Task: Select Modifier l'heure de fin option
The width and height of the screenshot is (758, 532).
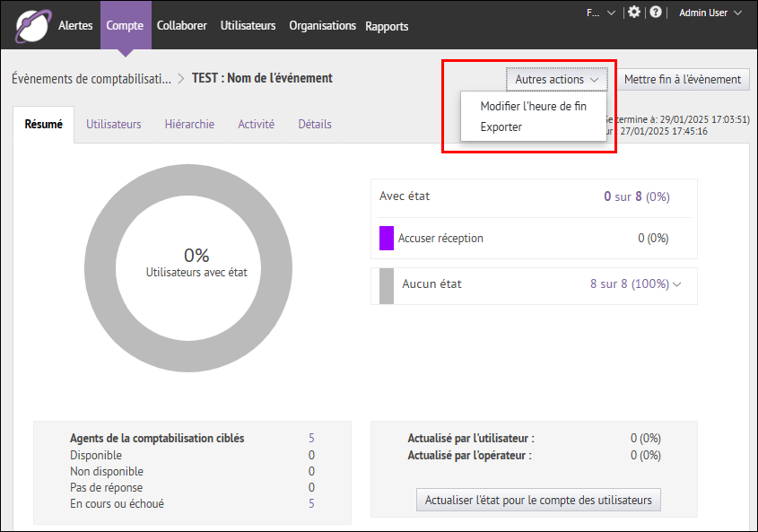Action: pyautogui.click(x=533, y=106)
